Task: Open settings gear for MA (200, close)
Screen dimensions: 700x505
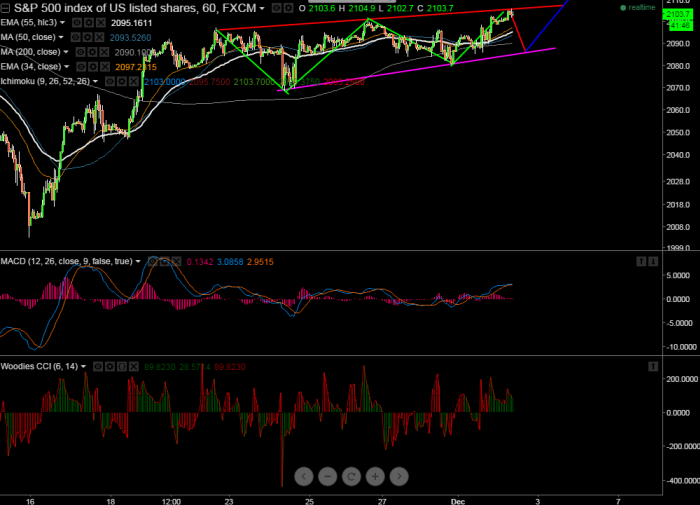Action: (92, 52)
